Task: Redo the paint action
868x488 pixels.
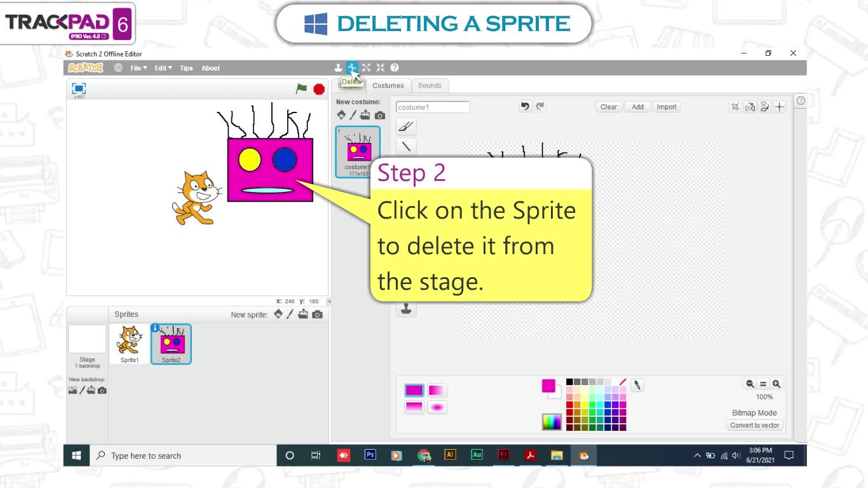Action: coord(540,107)
